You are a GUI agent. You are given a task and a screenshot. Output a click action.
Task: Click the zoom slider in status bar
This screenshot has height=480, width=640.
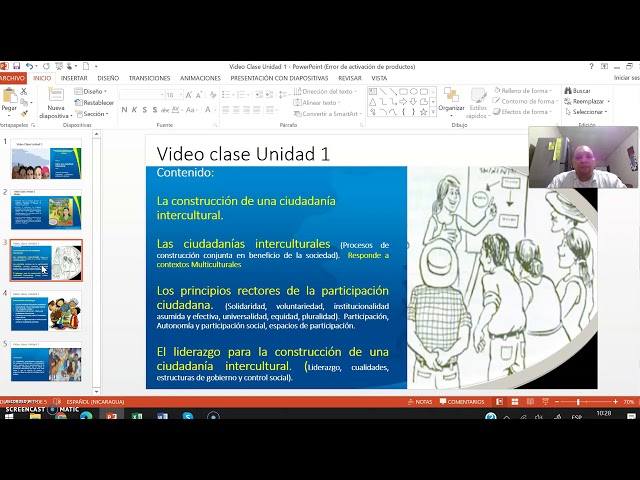point(578,402)
